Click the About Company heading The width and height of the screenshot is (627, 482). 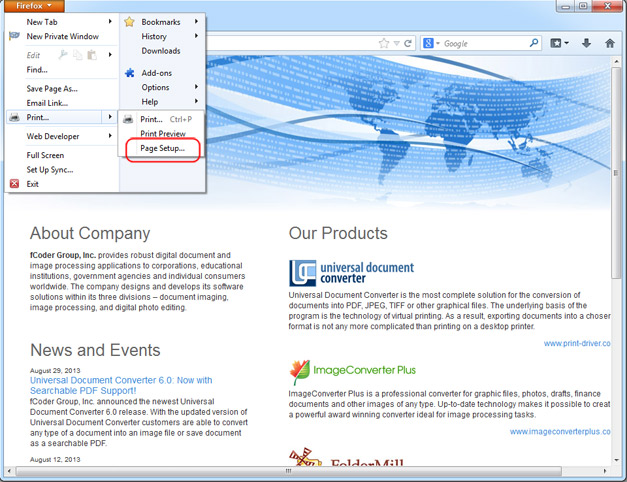[x=90, y=233]
